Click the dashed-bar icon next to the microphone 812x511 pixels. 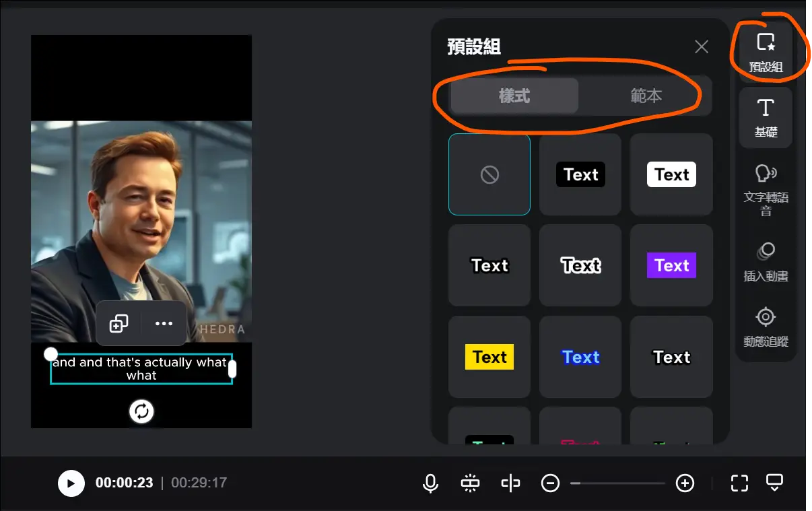click(x=470, y=483)
